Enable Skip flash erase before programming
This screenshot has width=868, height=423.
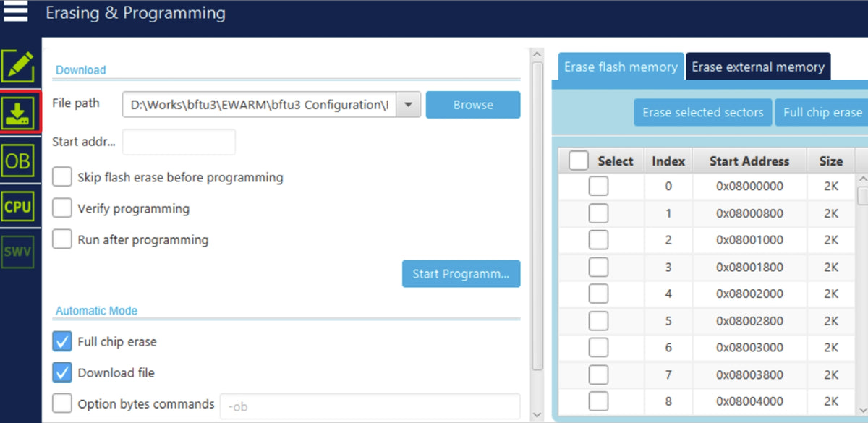pyautogui.click(x=63, y=177)
